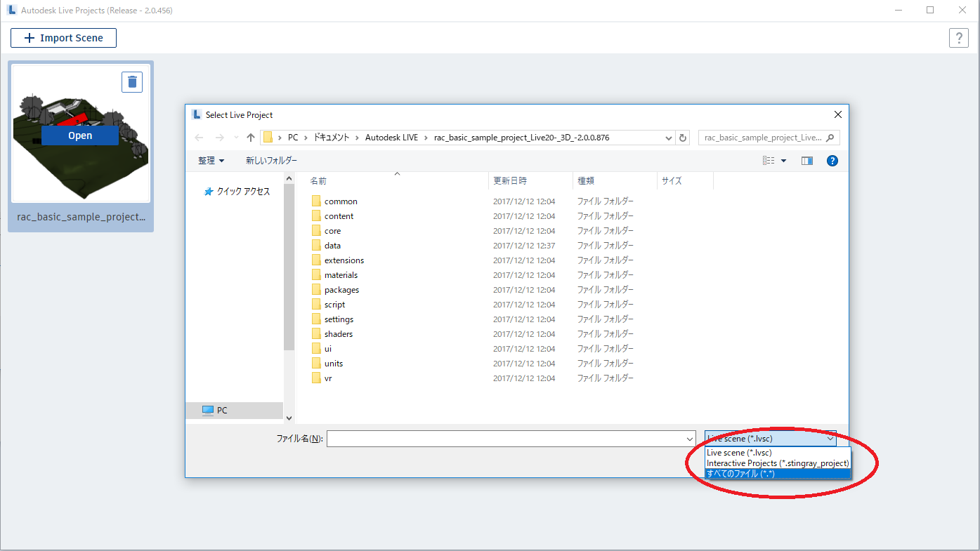The height and width of the screenshot is (551, 980).
Task: Navigate up one folder level
Action: click(x=250, y=138)
